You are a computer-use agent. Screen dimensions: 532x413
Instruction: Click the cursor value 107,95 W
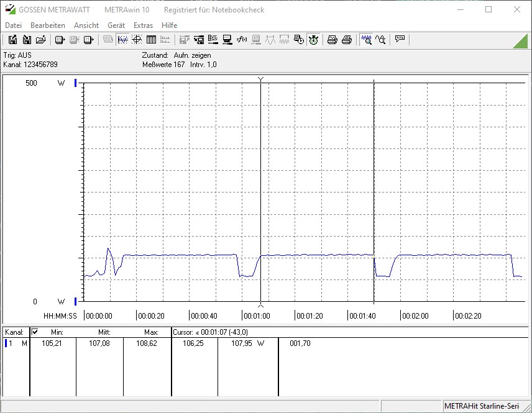click(x=248, y=343)
